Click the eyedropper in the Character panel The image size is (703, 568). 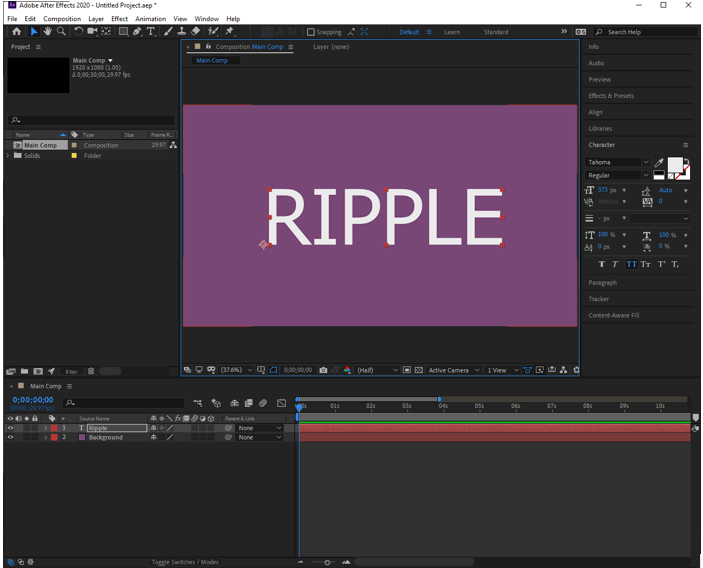click(x=659, y=163)
